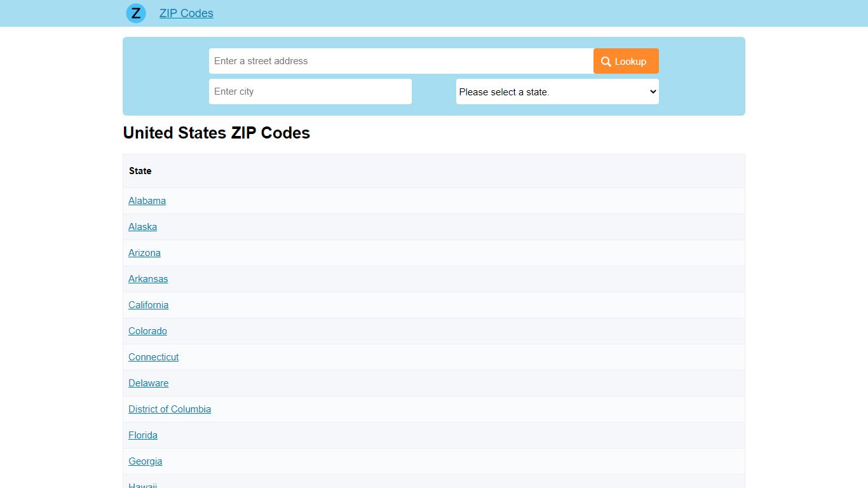Open the ZIP Codes header link
Viewport: 868px width, 488px height.
(186, 13)
